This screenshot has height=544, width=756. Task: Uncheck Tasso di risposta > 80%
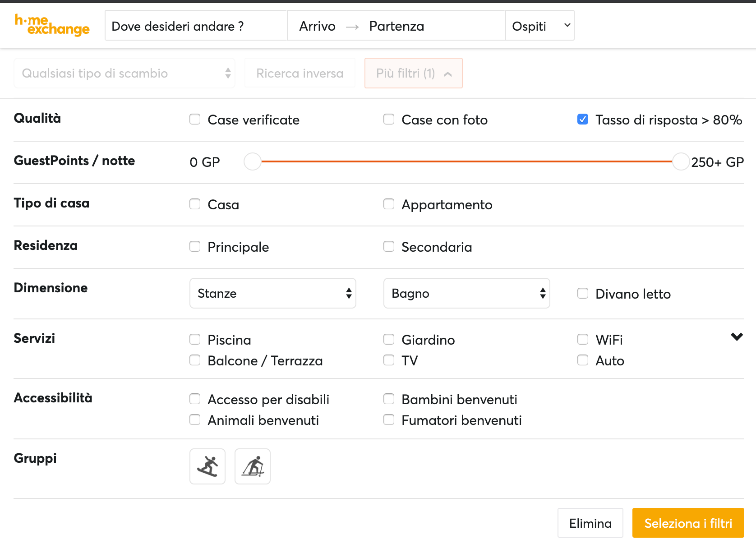(x=583, y=119)
